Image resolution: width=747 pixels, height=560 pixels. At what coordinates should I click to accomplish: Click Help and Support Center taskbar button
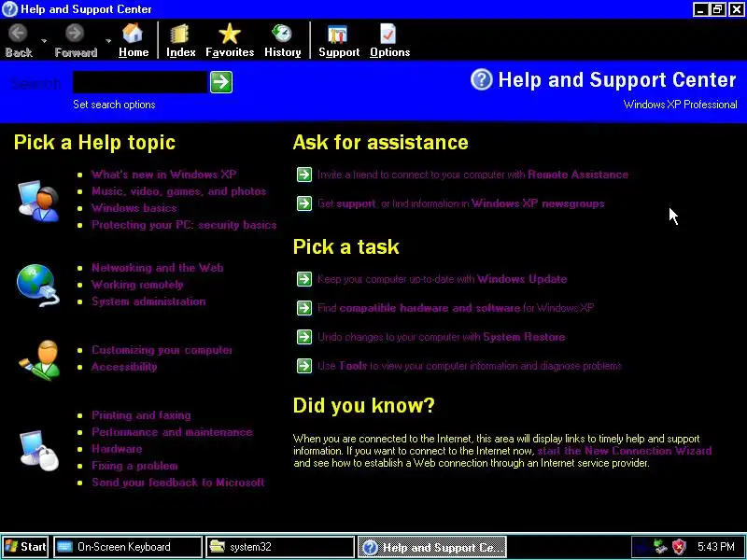click(432, 547)
